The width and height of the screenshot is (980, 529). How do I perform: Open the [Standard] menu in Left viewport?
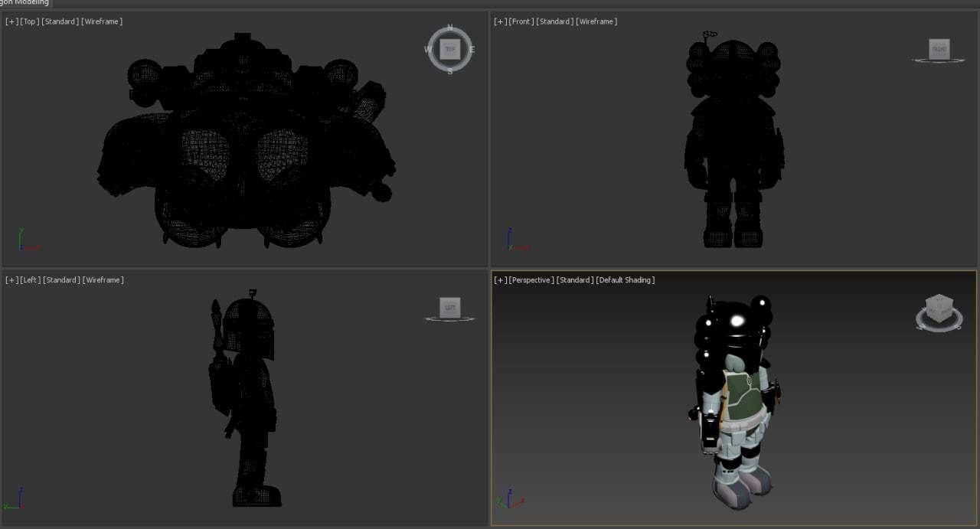[61, 280]
